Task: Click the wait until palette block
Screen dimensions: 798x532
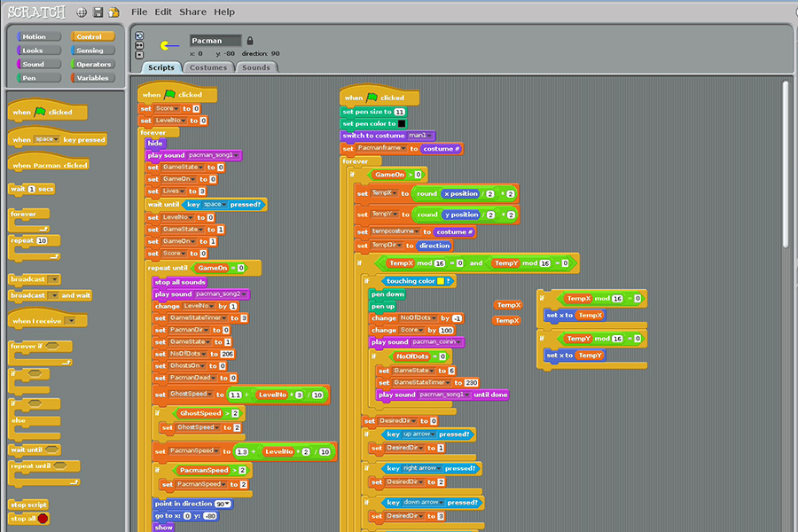Action: pyautogui.click(x=35, y=450)
